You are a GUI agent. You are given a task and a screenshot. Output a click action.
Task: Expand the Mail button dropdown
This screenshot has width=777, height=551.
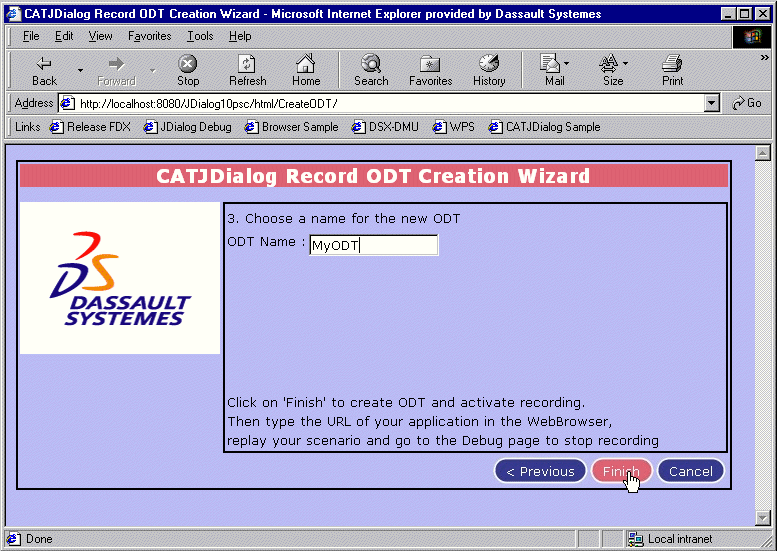coord(566,63)
